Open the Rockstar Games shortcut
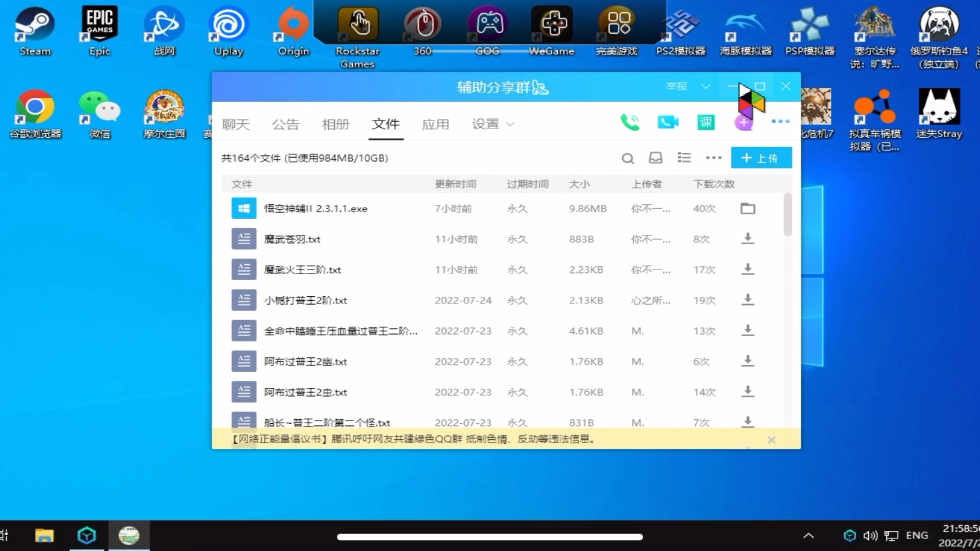980x551 pixels. click(358, 37)
